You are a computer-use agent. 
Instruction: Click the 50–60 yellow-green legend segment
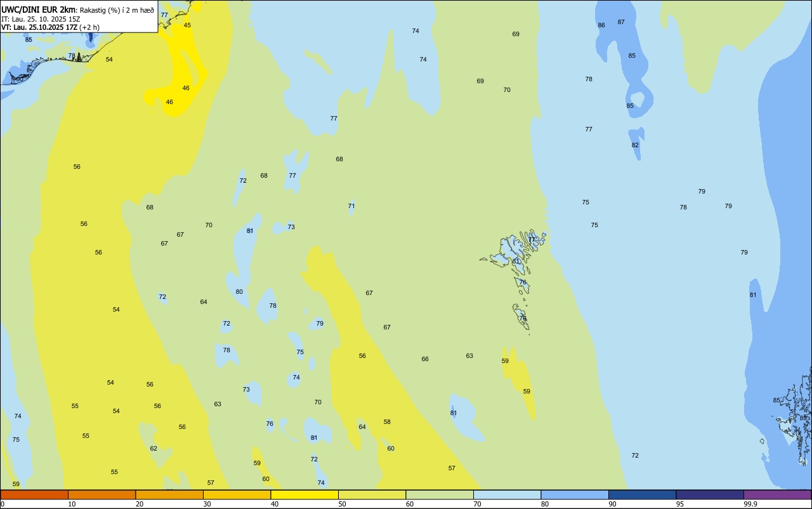[x=372, y=494]
